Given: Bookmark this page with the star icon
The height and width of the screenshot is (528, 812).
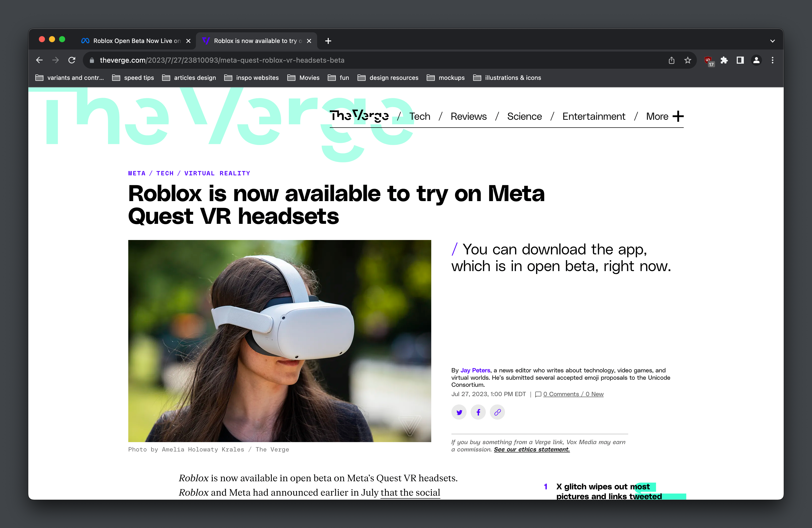Looking at the screenshot, I should [x=688, y=60].
